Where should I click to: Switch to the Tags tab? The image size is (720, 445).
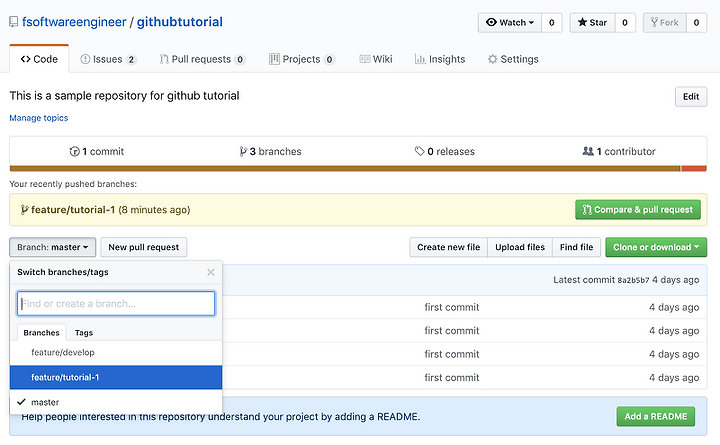pos(84,332)
